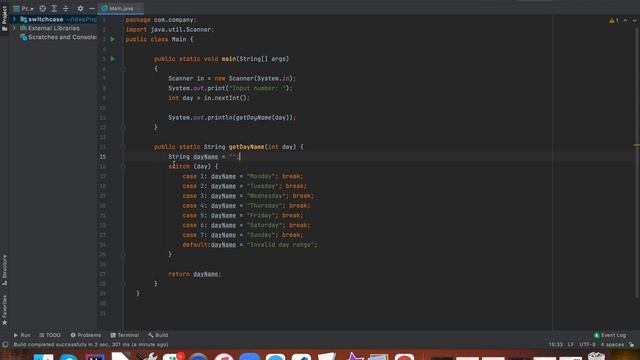Click the "Monday" string on case 1
640x360 pixels.
pos(261,176)
